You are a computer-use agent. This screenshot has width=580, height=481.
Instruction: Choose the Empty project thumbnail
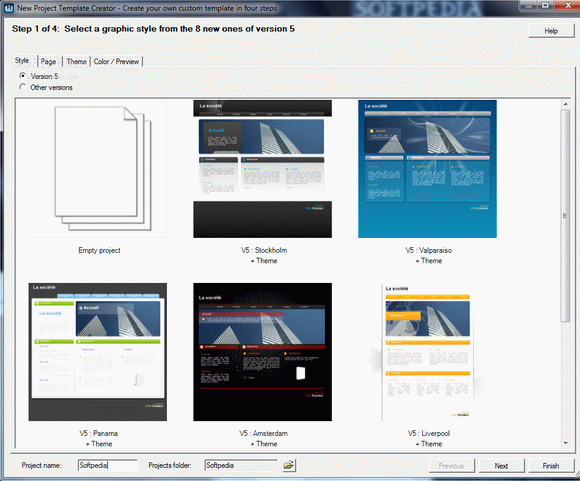pos(98,169)
